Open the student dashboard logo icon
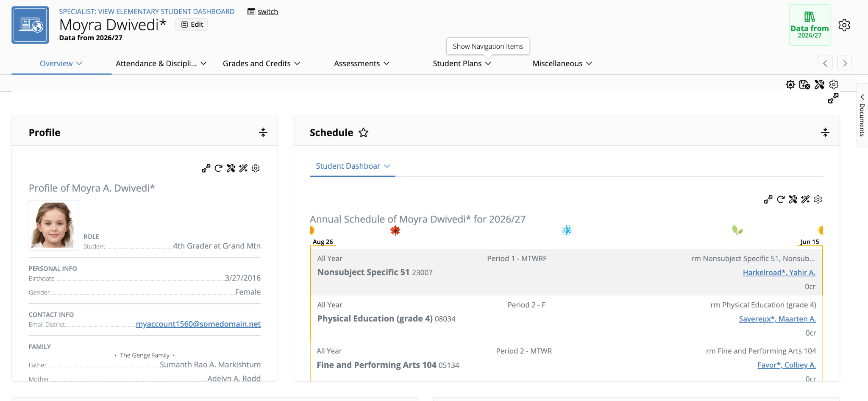This screenshot has height=401, width=868. coord(30,25)
